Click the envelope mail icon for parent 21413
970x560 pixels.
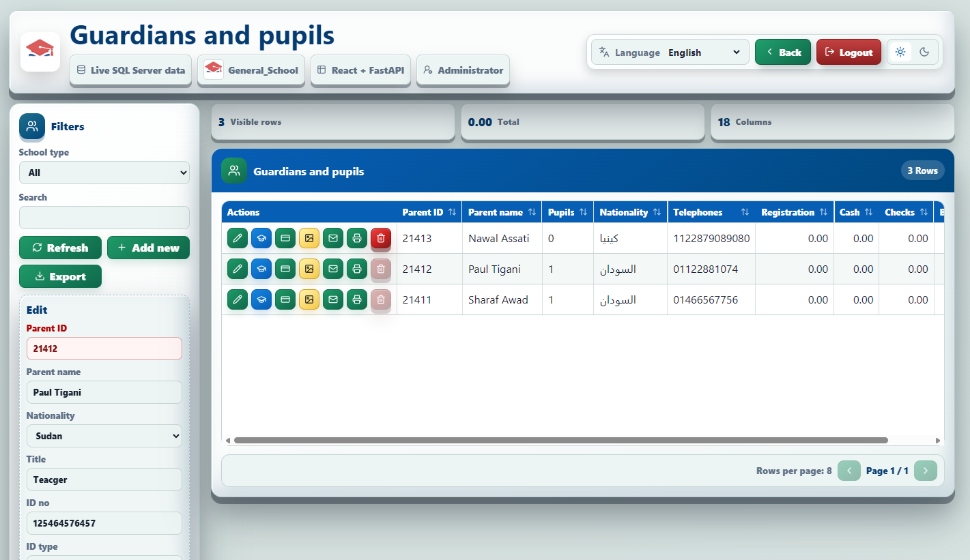333,238
